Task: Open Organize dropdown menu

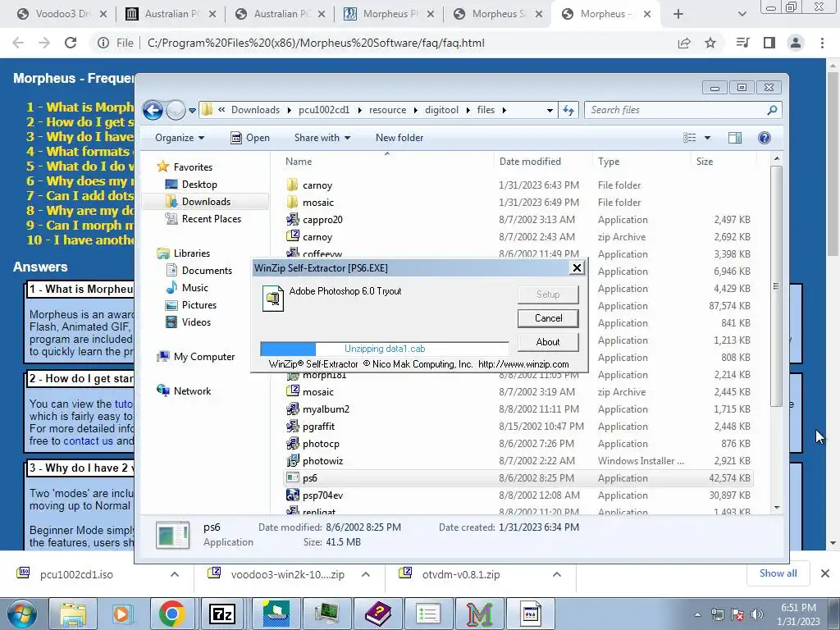Action: (180, 138)
